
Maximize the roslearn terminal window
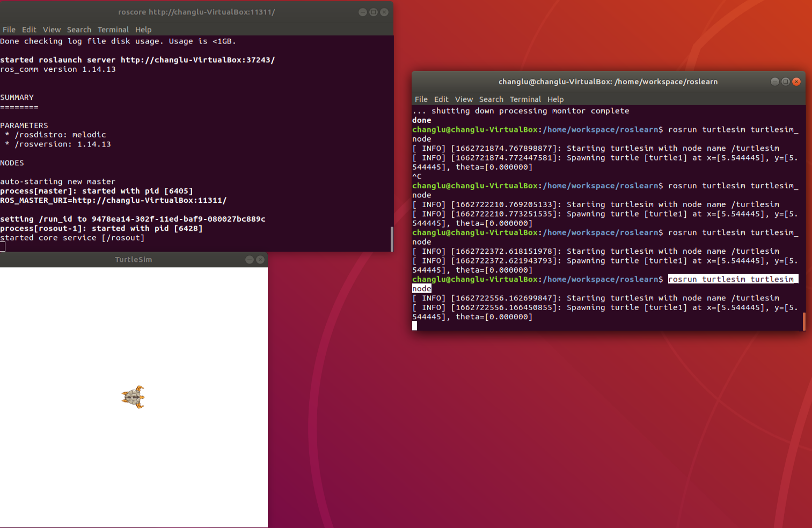(x=786, y=82)
